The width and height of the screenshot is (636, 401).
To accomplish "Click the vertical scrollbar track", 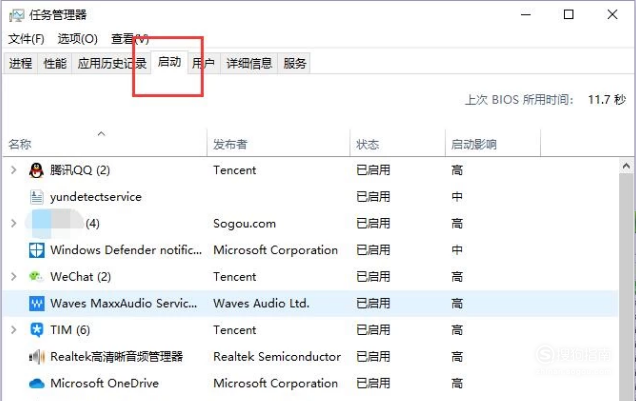I will click(626, 287).
